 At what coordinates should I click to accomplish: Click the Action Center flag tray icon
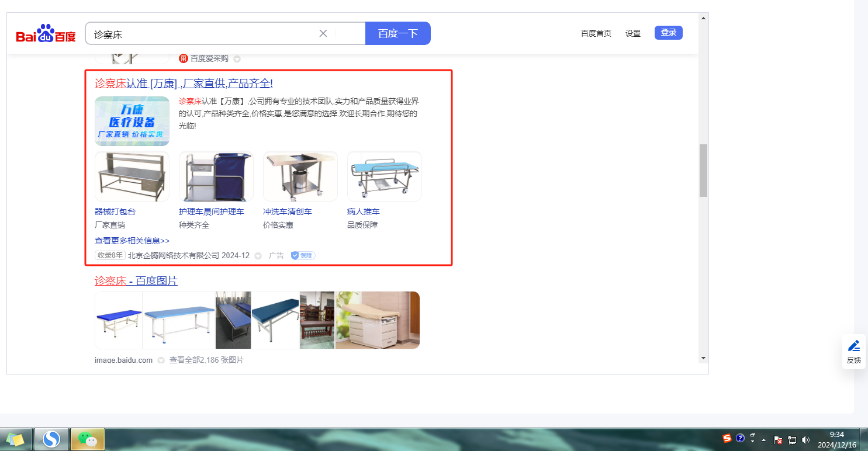pyautogui.click(x=778, y=440)
